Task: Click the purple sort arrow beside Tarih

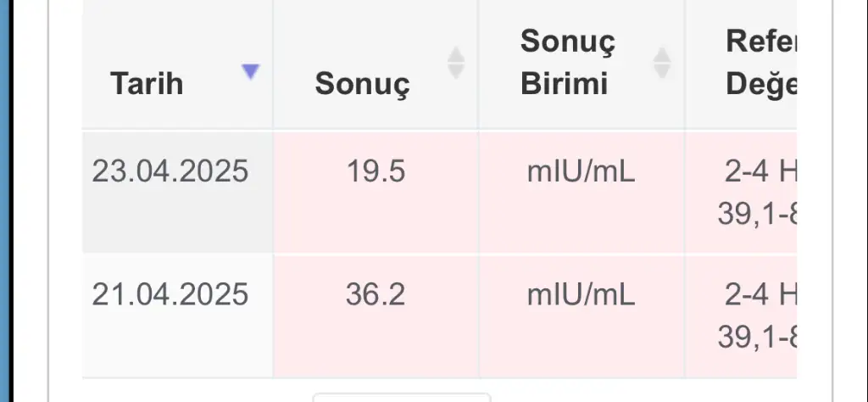Action: (x=250, y=72)
